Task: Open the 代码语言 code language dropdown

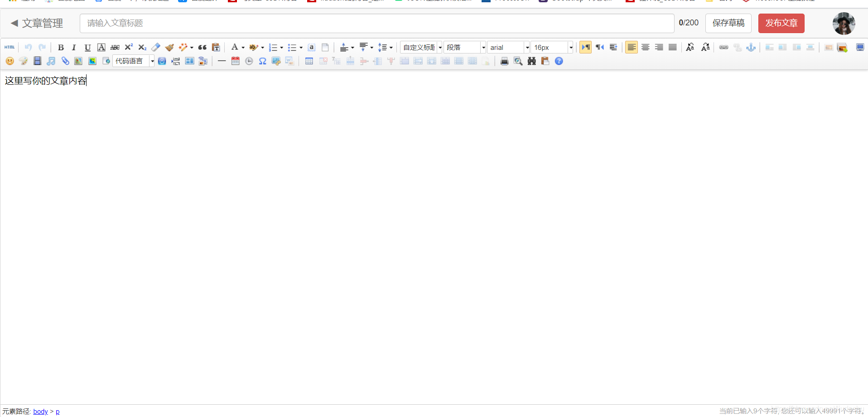Action: pos(134,61)
